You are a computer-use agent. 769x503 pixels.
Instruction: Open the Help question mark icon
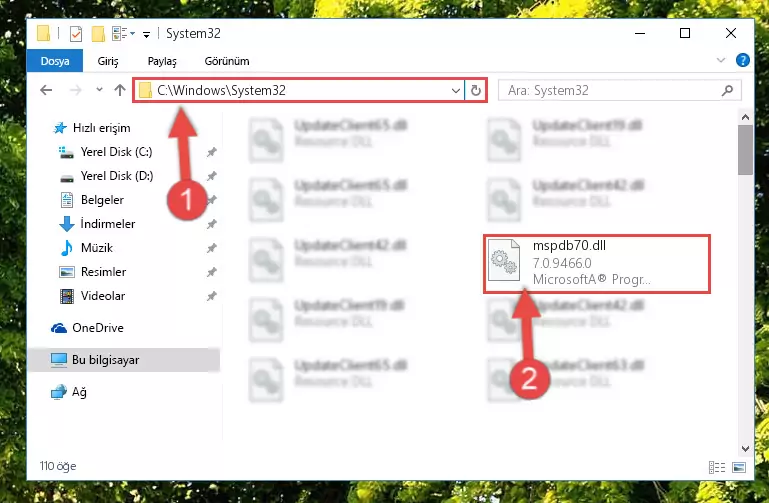tap(743, 60)
